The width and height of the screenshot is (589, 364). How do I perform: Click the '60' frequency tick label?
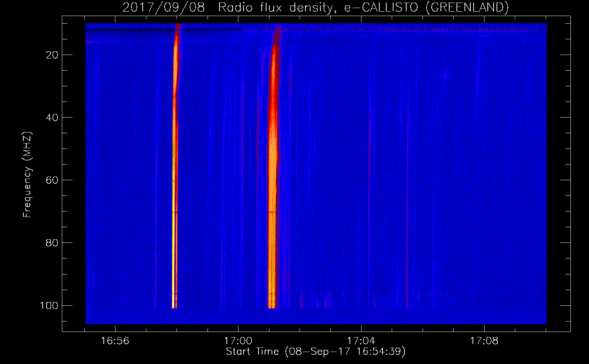[x=52, y=180]
